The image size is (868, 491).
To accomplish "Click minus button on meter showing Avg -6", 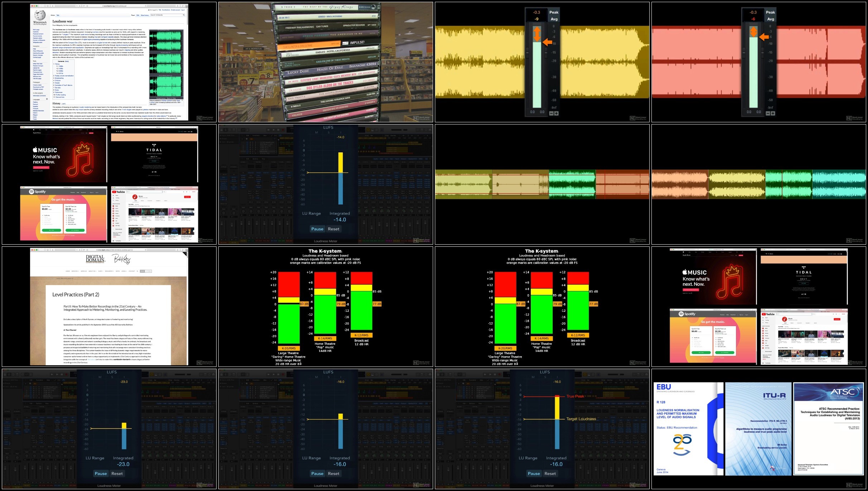I will [x=768, y=113].
